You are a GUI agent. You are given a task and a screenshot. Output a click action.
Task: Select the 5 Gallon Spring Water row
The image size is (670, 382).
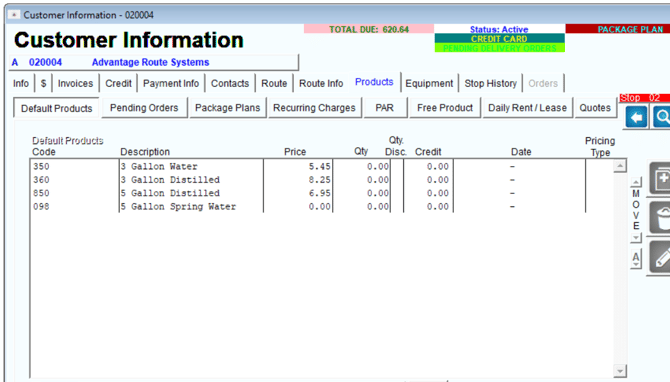pyautogui.click(x=322, y=206)
